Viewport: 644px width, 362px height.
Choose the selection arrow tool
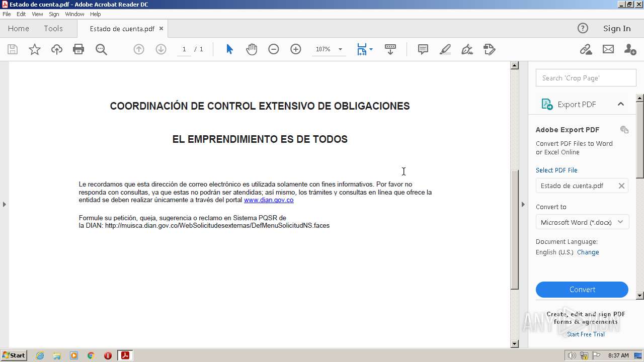click(229, 49)
